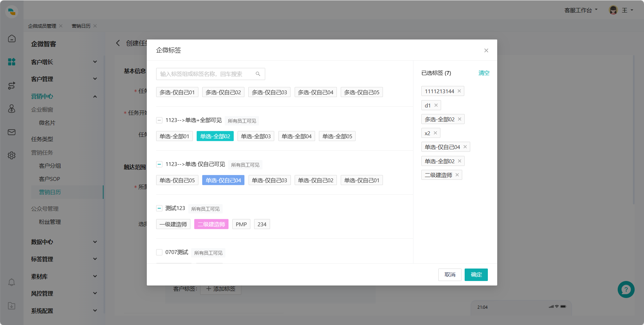Go back using arrow beside 创建任务
The width and height of the screenshot is (644, 325).
tap(118, 43)
